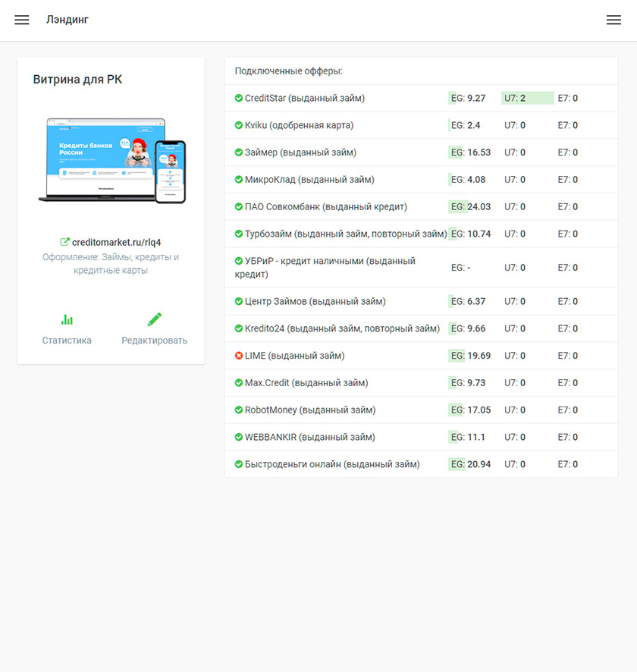Open the left hamburger menu

pyautogui.click(x=22, y=20)
